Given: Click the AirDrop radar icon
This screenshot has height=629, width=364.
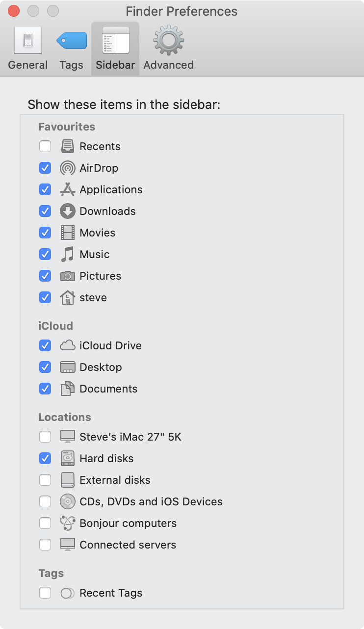Looking at the screenshot, I should click(x=67, y=168).
